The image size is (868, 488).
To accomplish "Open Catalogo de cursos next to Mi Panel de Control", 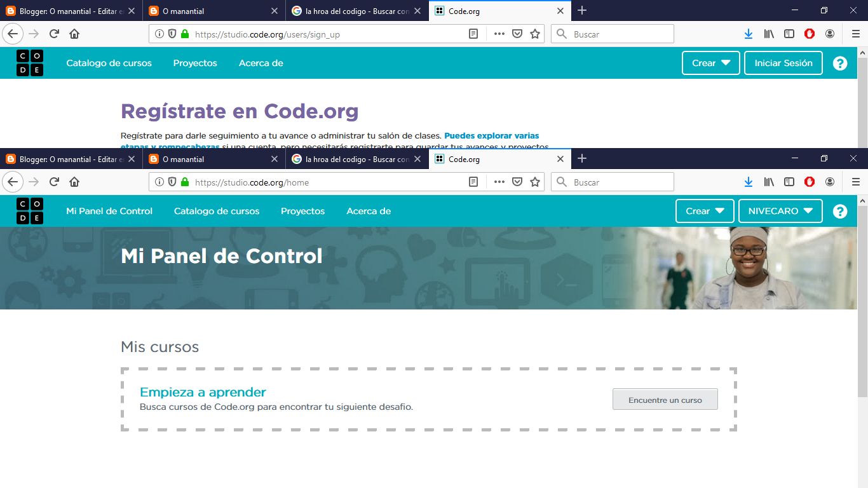I will click(217, 211).
